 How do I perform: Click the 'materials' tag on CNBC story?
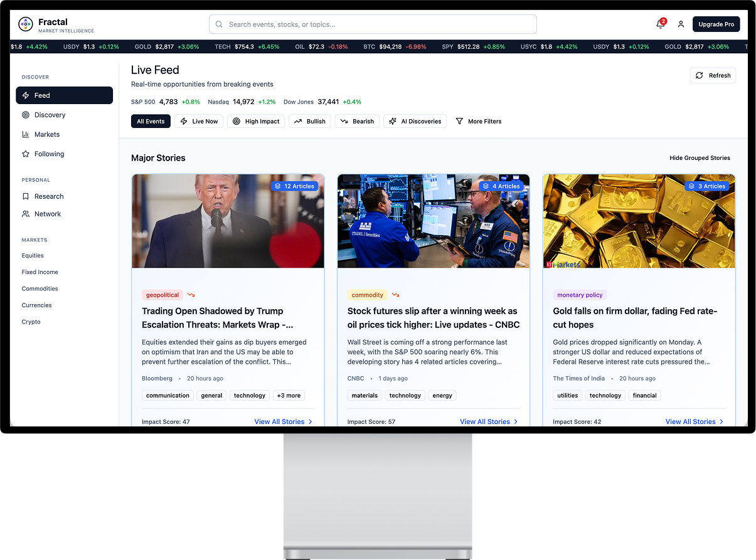tap(365, 395)
